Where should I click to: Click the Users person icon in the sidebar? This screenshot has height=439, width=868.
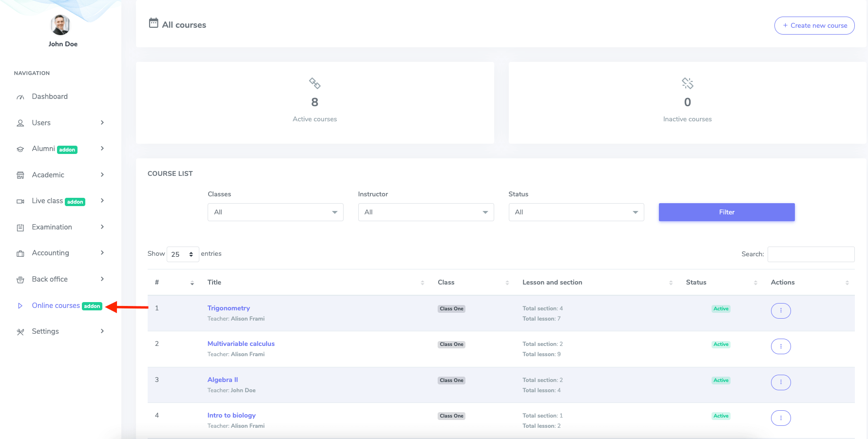point(20,122)
